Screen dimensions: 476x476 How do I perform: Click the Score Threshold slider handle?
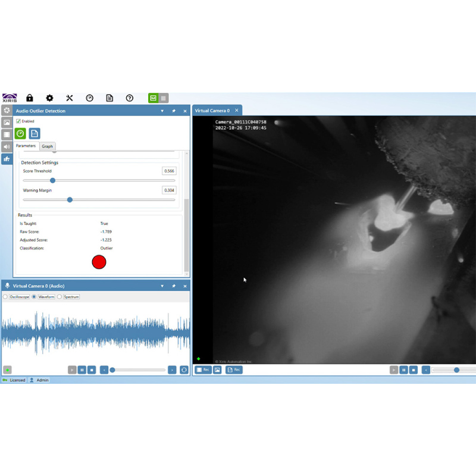click(x=52, y=180)
